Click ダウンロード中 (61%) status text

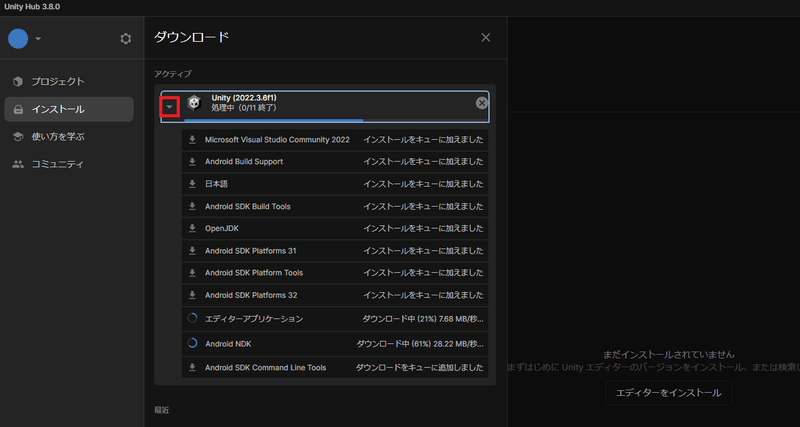(x=420, y=344)
